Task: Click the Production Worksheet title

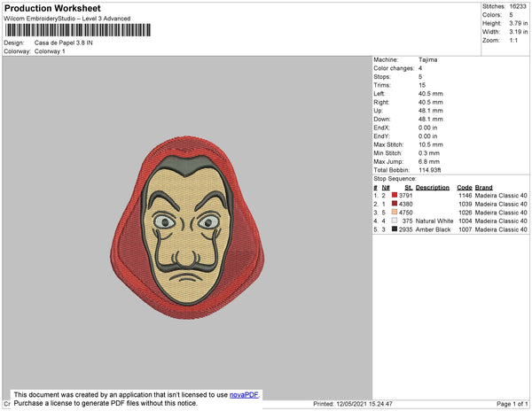Action: [46, 7]
